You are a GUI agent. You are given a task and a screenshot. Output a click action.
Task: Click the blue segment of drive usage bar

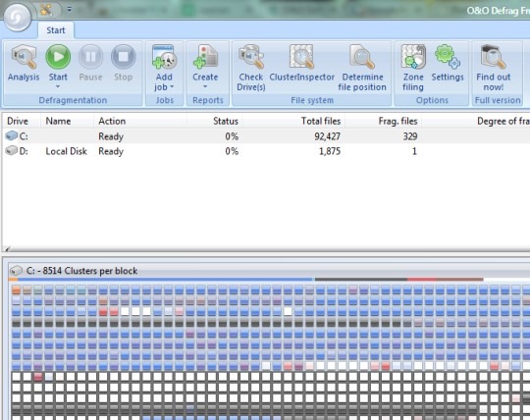pyautogui.click(x=166, y=280)
